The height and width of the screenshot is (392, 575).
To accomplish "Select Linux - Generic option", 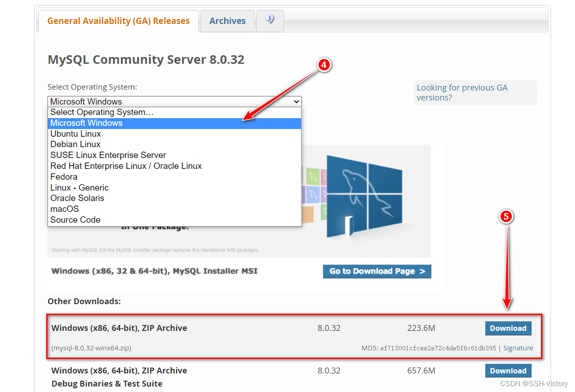I will [174, 187].
